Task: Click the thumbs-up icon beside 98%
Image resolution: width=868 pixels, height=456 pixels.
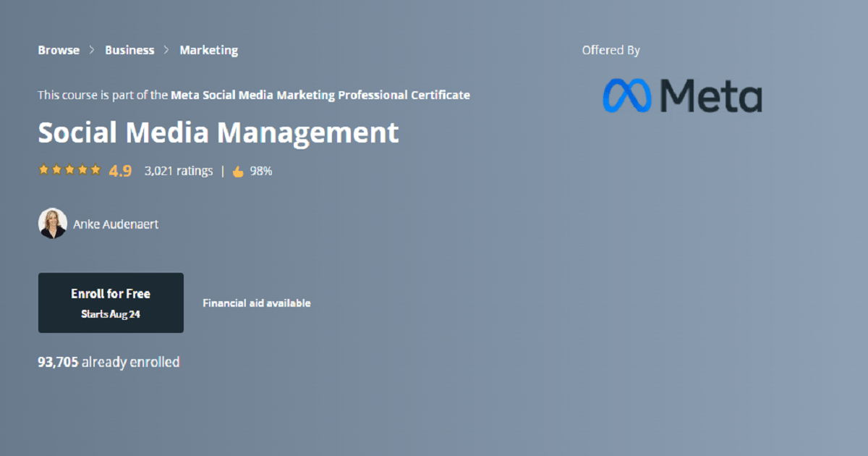Action: coord(238,172)
